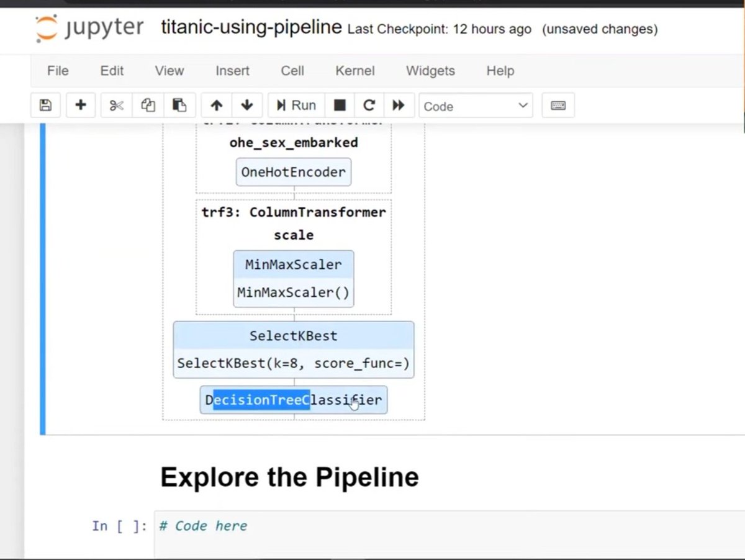745x560 pixels.
Task: Collapse the SelectKBest estimator header
Action: click(x=294, y=336)
